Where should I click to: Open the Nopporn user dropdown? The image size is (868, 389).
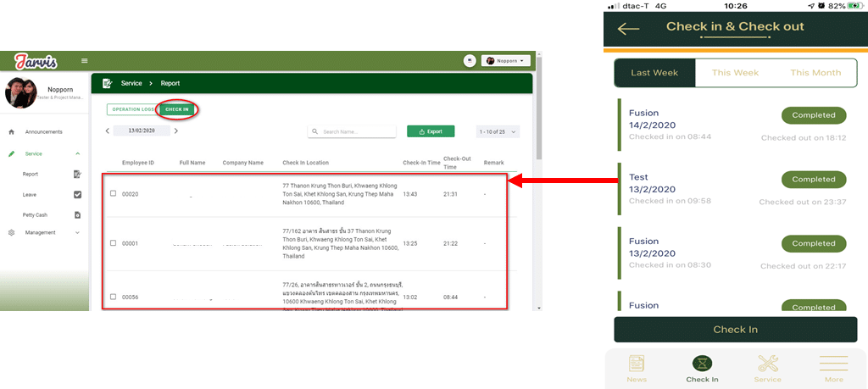(x=507, y=61)
